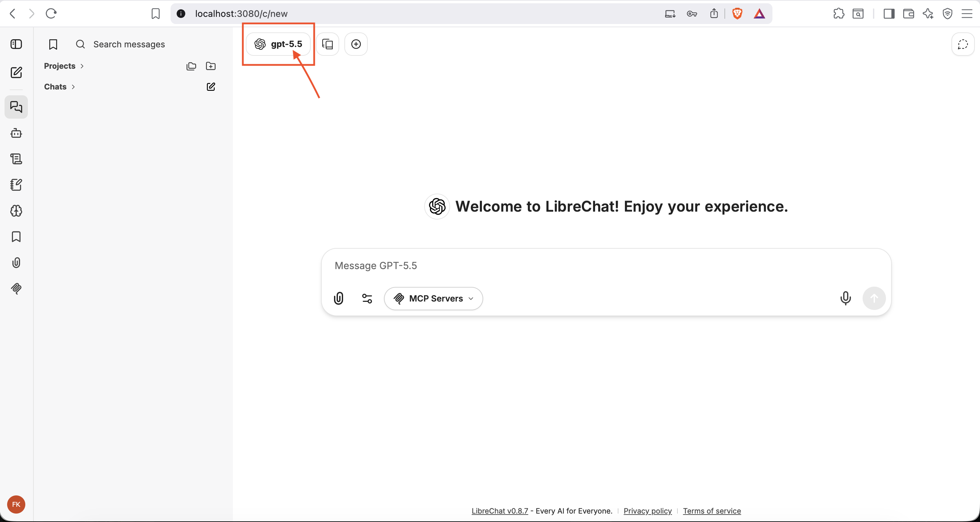
Task: Go forward using the browser forward arrow
Action: click(x=32, y=14)
